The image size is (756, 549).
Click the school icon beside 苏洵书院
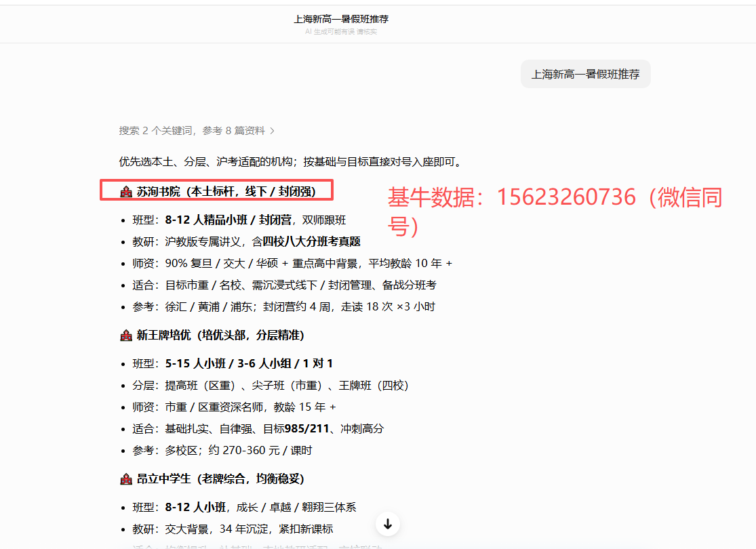pyautogui.click(x=126, y=192)
